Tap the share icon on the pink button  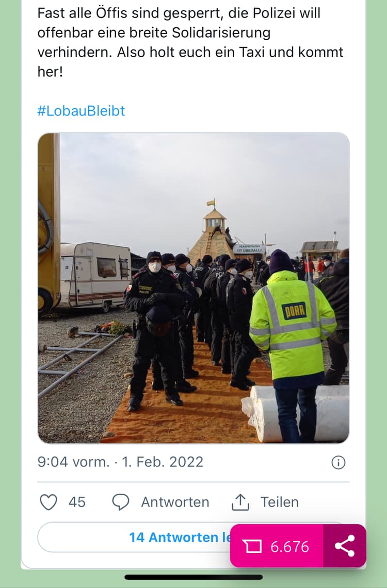coord(345,546)
